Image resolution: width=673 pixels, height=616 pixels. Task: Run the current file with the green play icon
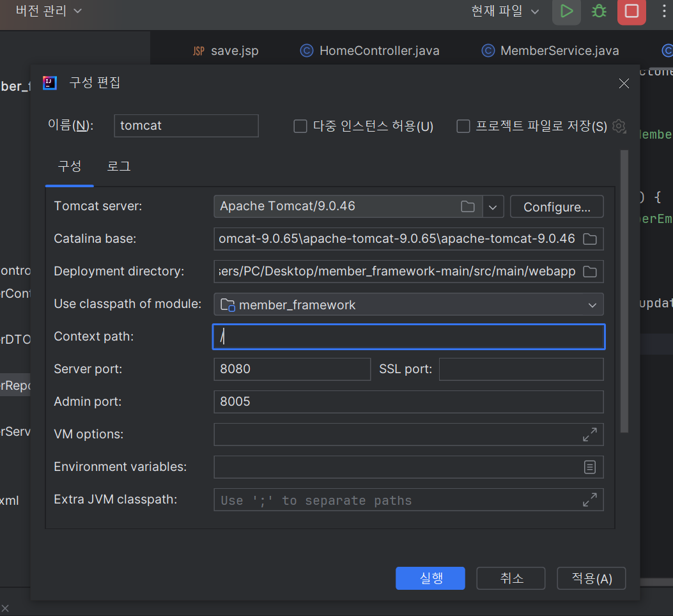566,11
